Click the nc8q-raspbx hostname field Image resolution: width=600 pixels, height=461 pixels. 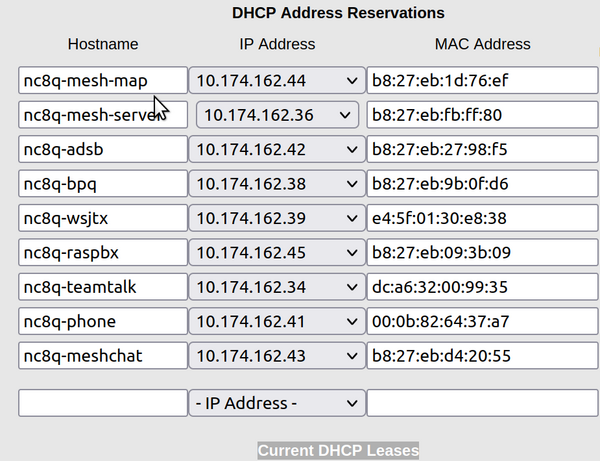coord(103,252)
